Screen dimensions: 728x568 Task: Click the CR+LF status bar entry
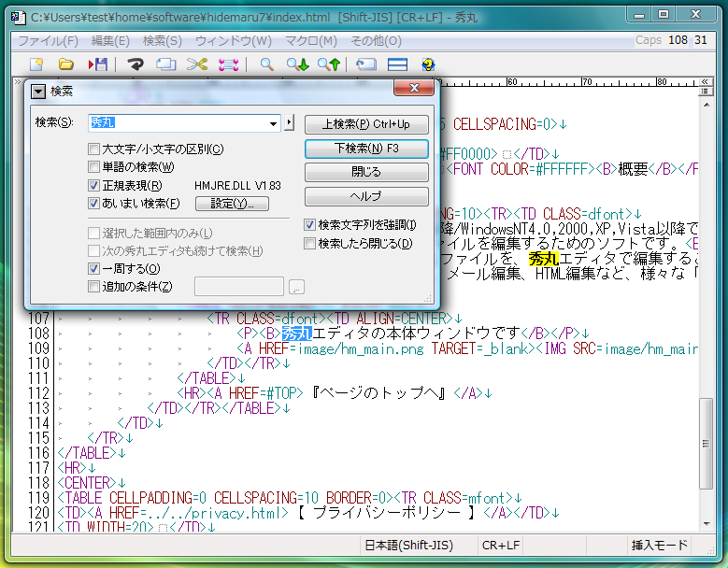click(x=501, y=546)
